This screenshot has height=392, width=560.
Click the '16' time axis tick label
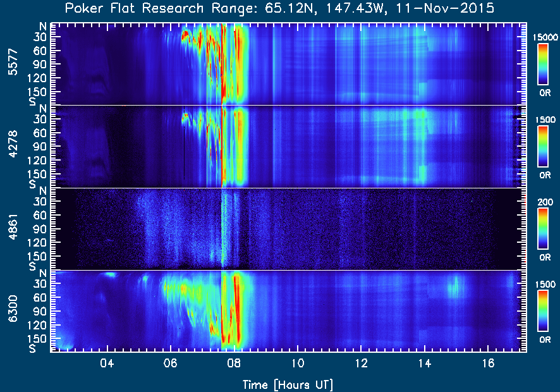point(488,364)
